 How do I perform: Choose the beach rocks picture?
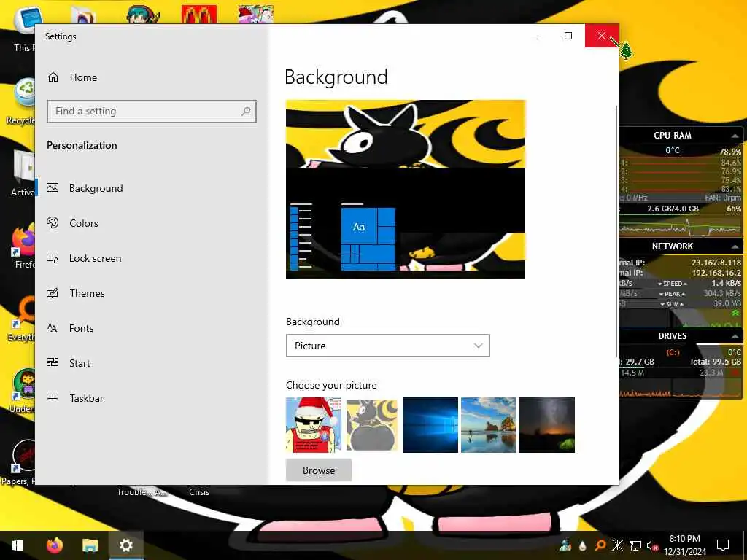489,425
